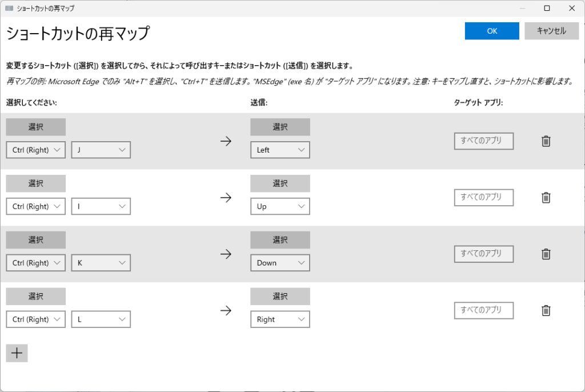This screenshot has width=585, height=392.
Task: Confirm the remappings with OK
Action: tap(492, 31)
